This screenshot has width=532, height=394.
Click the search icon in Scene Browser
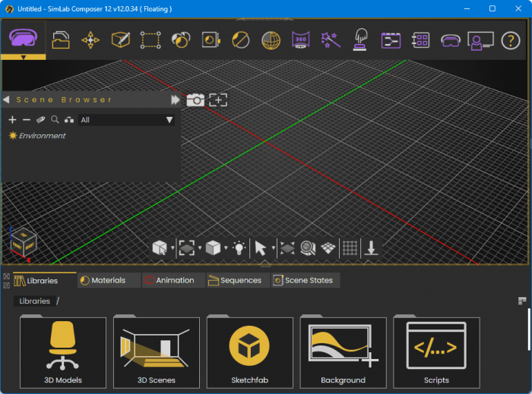[55, 120]
